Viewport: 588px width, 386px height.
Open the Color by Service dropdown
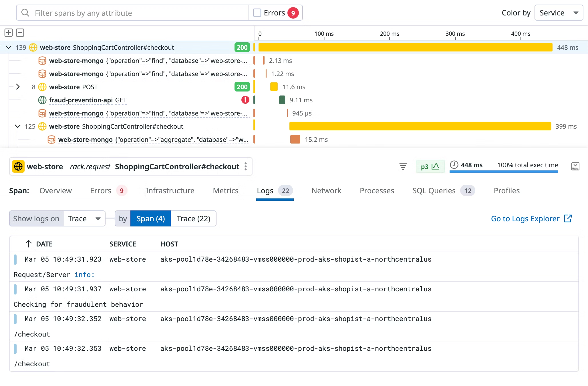(559, 13)
